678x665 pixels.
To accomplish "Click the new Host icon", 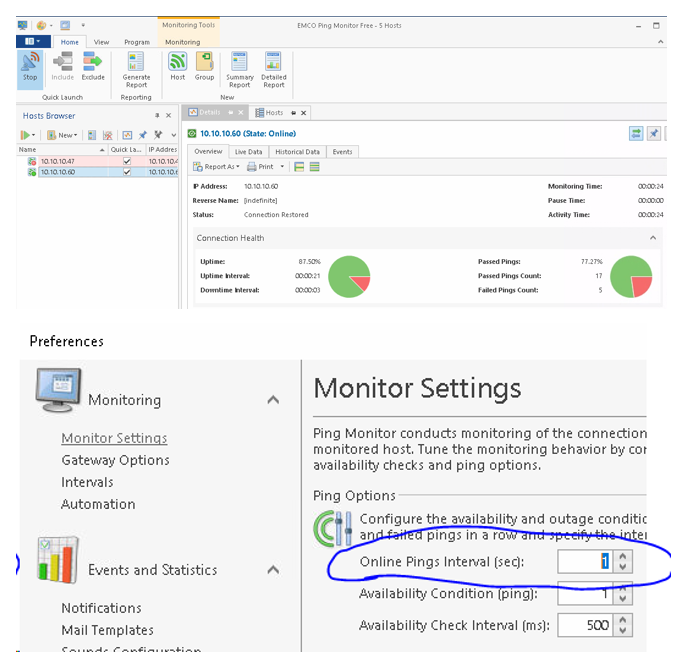I will pos(177,65).
